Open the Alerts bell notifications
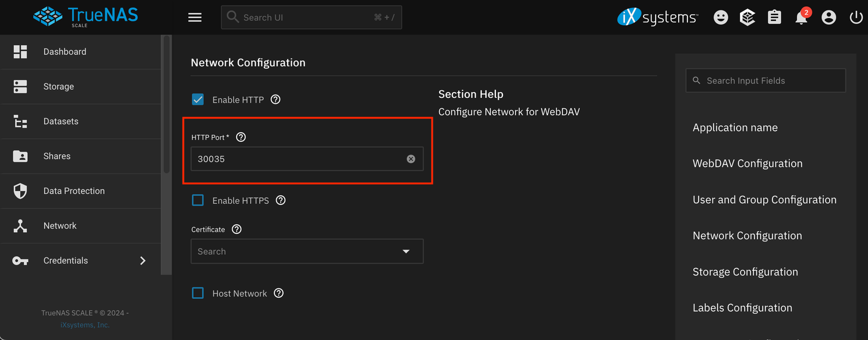The height and width of the screenshot is (340, 868). coord(801,17)
